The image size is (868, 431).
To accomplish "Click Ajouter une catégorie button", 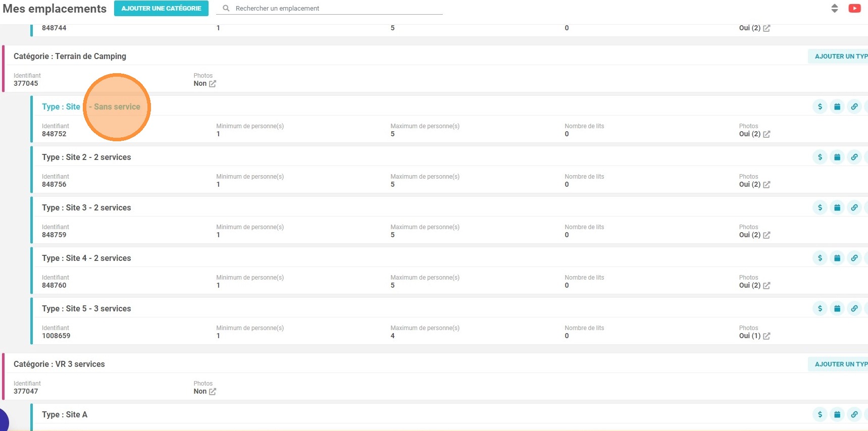I will pos(161,8).
